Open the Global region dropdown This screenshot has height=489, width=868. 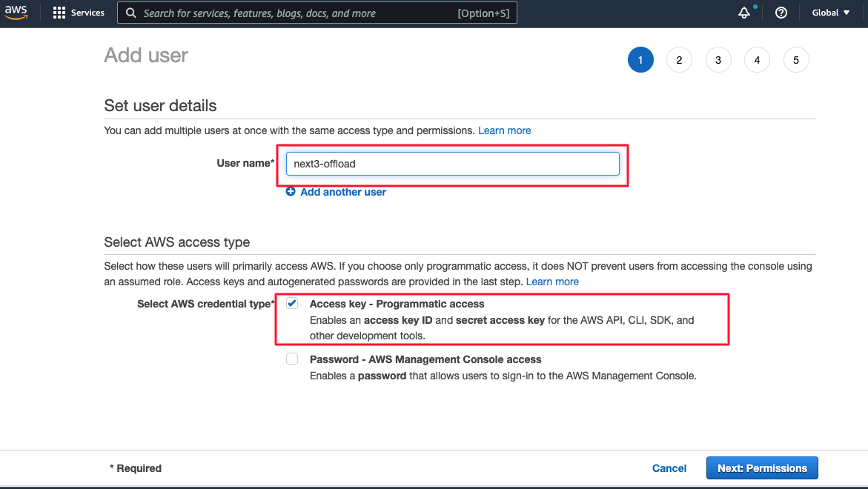(x=829, y=12)
